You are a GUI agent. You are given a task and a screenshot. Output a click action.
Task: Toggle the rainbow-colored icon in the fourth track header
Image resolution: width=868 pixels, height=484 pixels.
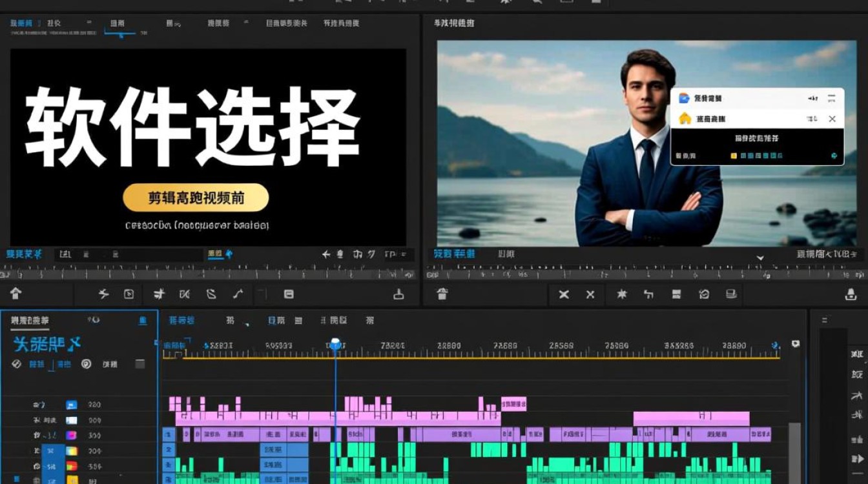pos(72,451)
